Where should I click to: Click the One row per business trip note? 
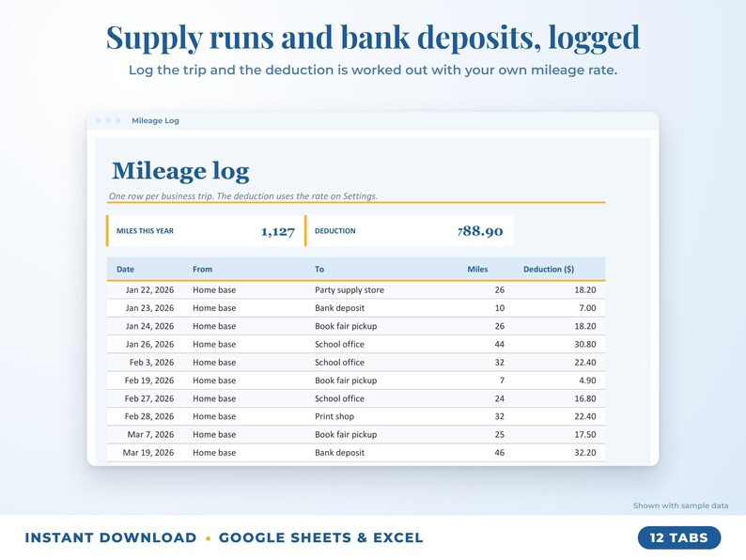pos(243,196)
